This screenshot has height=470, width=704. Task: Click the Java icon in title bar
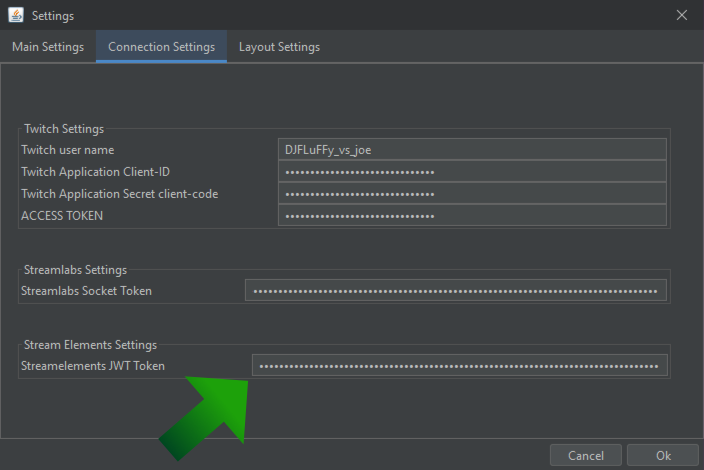tap(16, 15)
